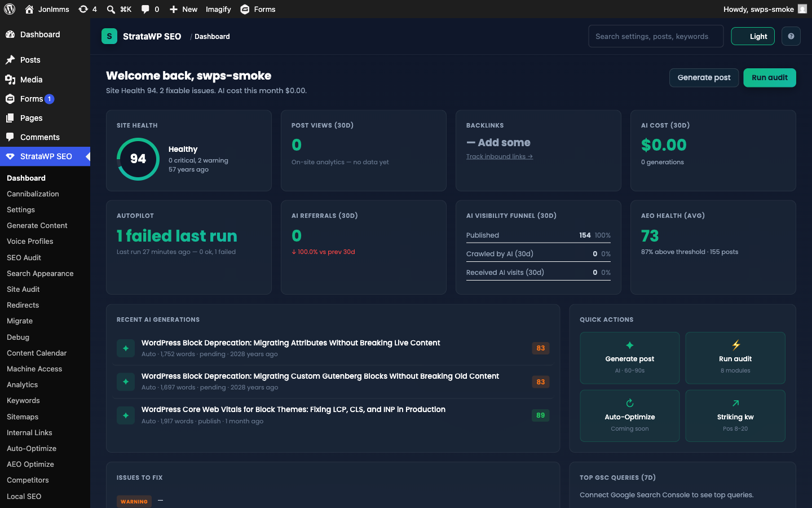Click the Posts pushpin icon
The height and width of the screenshot is (508, 812).
[10, 60]
